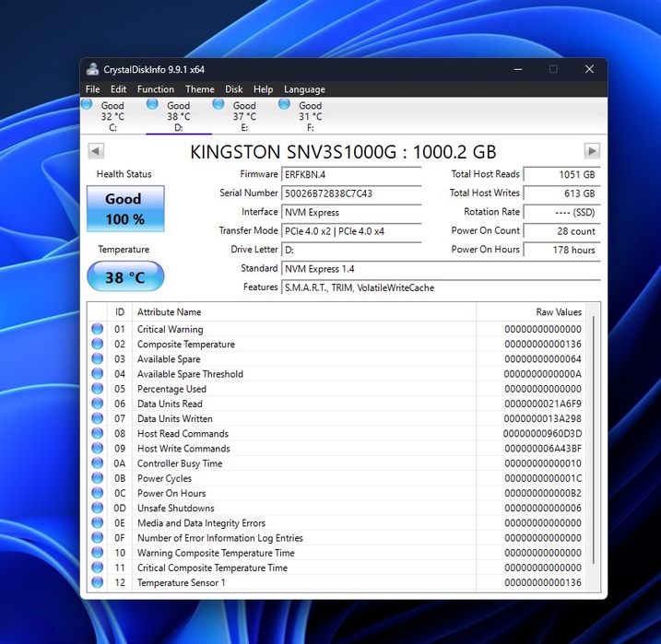Image resolution: width=661 pixels, height=644 pixels.
Task: Select the D: drive tab
Action: coord(179,116)
